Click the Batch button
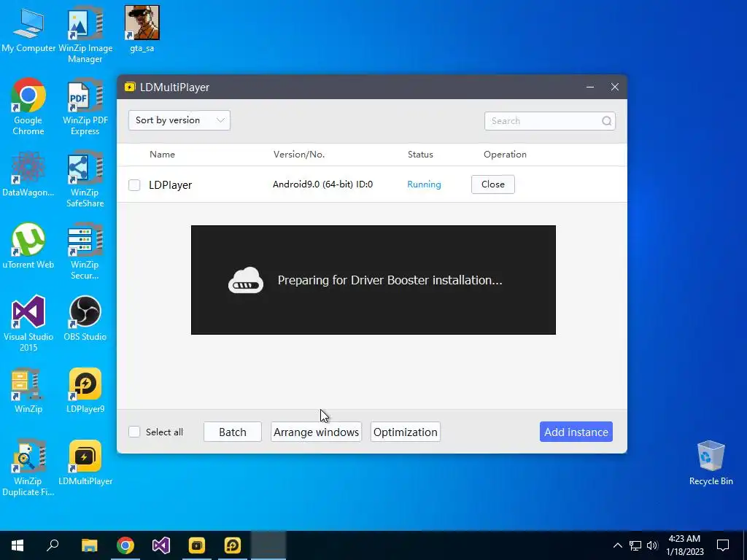Viewport: 747px width, 560px height. [x=233, y=432]
